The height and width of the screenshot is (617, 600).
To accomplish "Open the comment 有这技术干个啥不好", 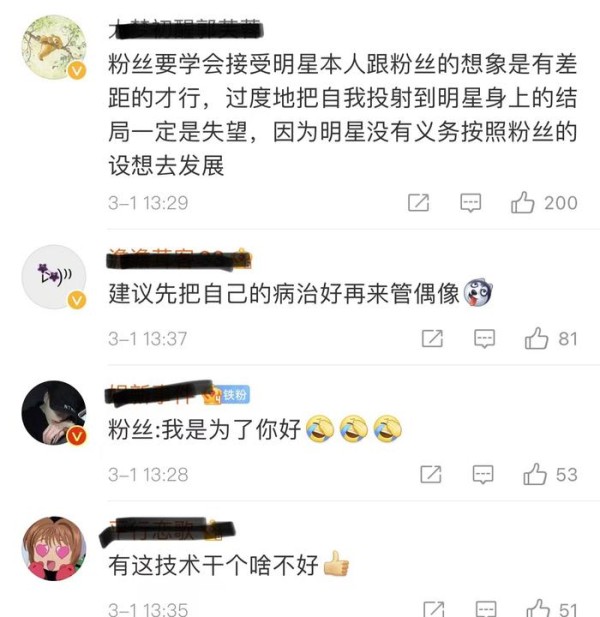I will 213,565.
